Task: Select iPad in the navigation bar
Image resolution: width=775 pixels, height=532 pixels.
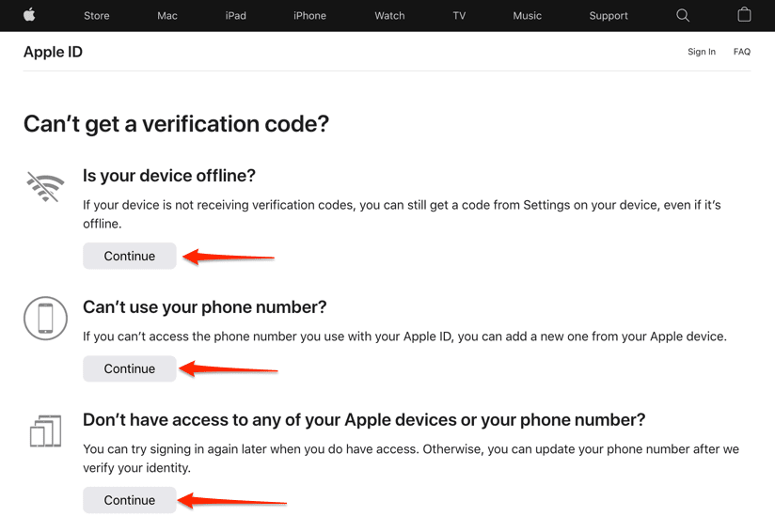Action: click(x=236, y=16)
